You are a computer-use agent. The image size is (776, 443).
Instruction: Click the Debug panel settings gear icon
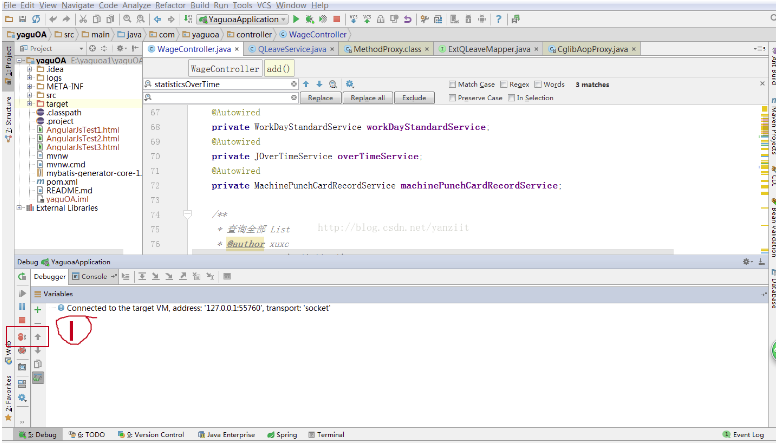pyautogui.click(x=746, y=261)
